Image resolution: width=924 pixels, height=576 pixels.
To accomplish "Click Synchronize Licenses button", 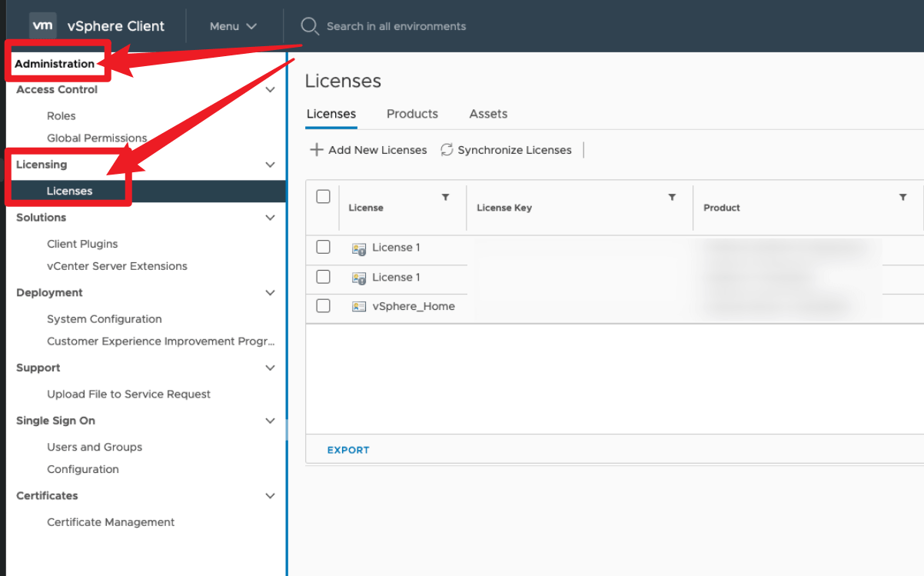I will pyautogui.click(x=506, y=150).
